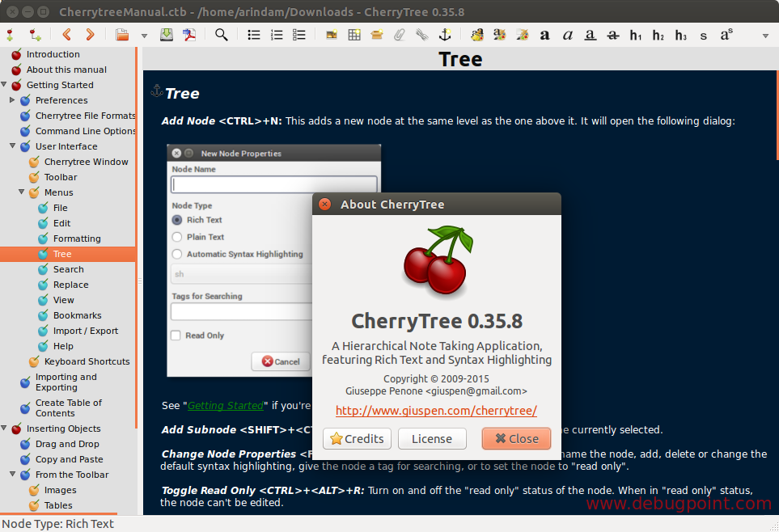Open a CherryTree document via folder icon

pyautogui.click(x=122, y=35)
